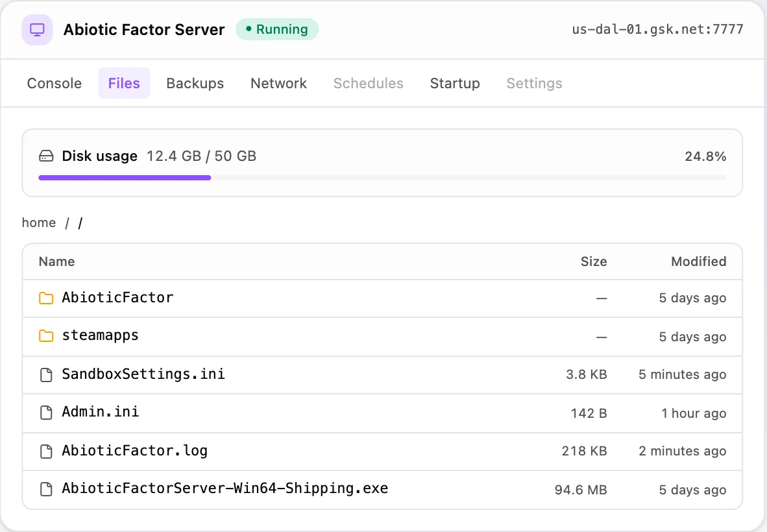Viewport: 767px width, 532px height.
Task: Click the 24.8% disk usage value
Action: coord(705,156)
